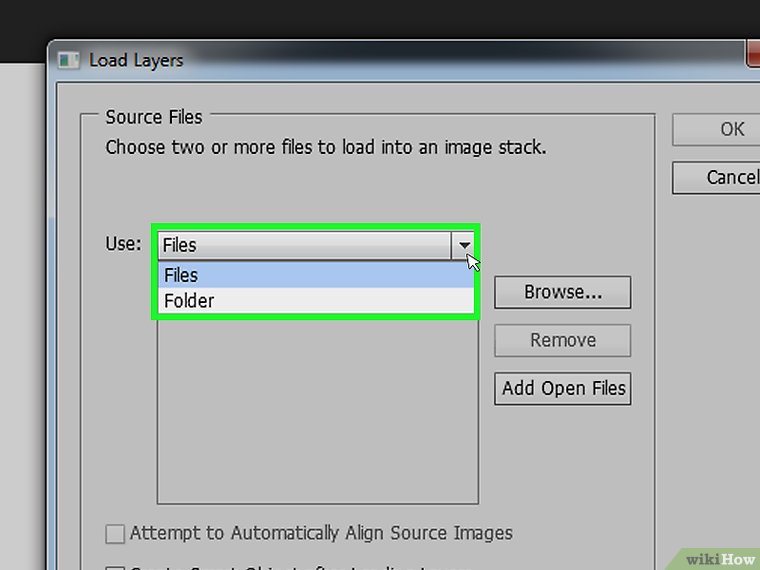Screen dimensions: 760x570
Task: Click the Choose two or more files instruction
Action: 326,147
